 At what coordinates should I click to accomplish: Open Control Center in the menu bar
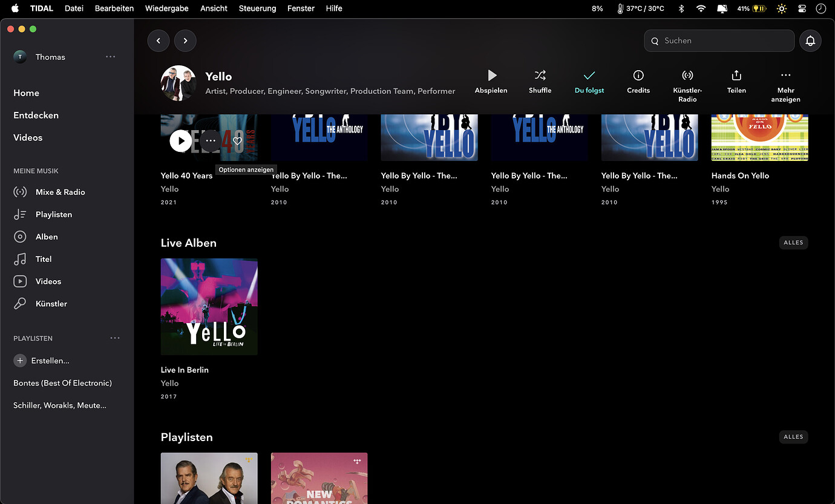coord(802,8)
